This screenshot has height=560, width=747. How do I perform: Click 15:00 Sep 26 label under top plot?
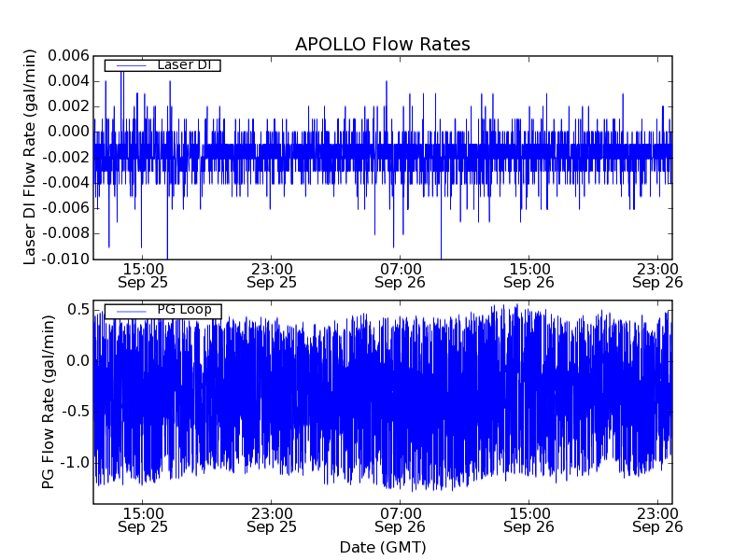(529, 276)
